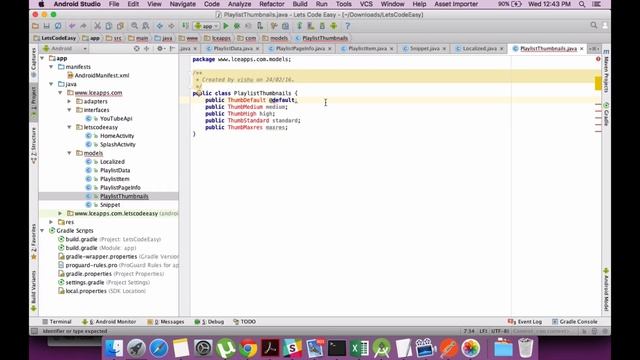The height and width of the screenshot is (360, 640).
Task: Open AndroidManifest.xml in project tree
Action: pyautogui.click(x=102, y=76)
